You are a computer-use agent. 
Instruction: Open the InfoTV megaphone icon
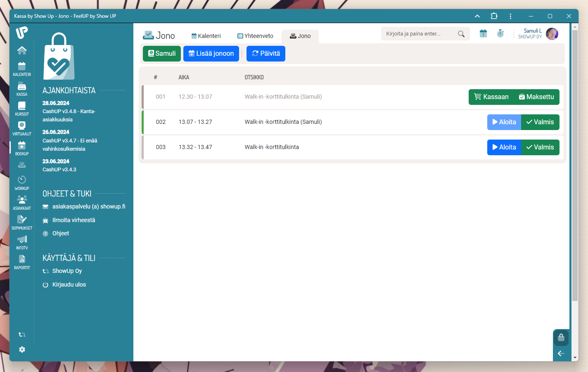(22, 242)
